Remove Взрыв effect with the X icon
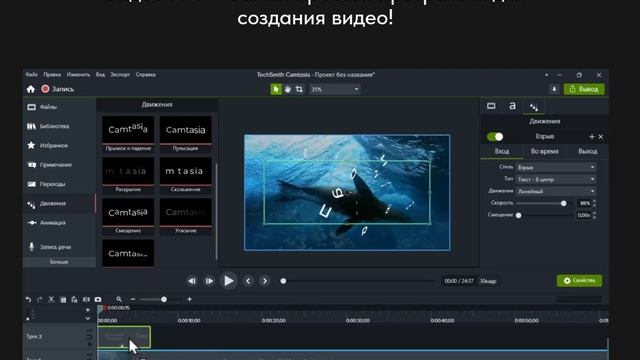Image resolution: width=640 pixels, height=360 pixels. tap(600, 137)
